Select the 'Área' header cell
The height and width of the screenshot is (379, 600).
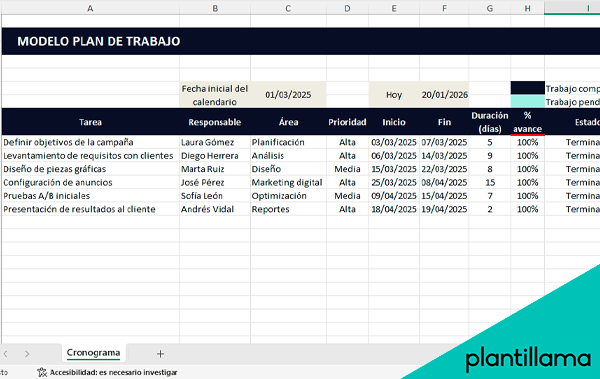(289, 122)
